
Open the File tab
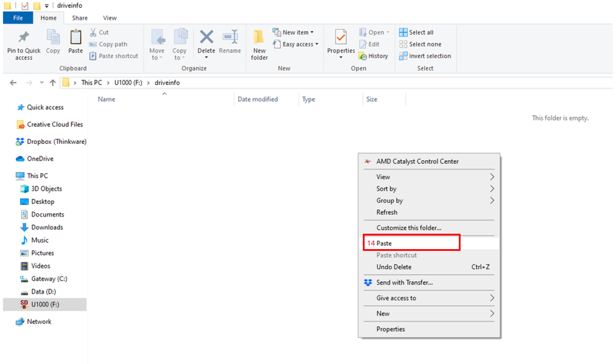click(18, 18)
